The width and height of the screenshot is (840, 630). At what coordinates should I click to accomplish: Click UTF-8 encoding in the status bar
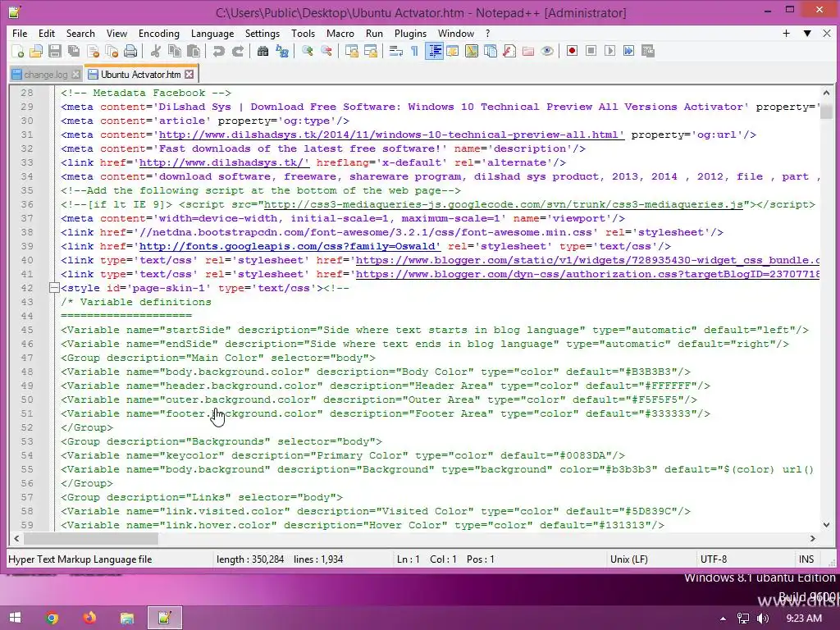[714, 559]
